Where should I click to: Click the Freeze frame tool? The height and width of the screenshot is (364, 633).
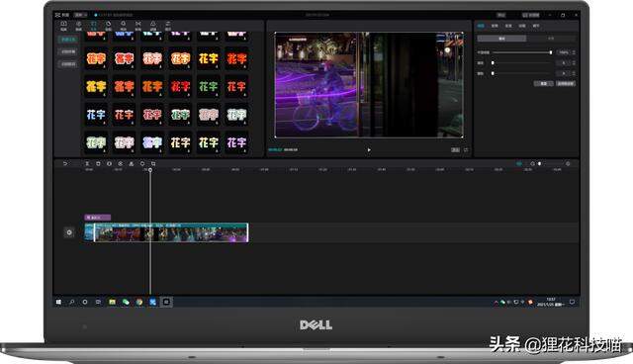pos(109,164)
